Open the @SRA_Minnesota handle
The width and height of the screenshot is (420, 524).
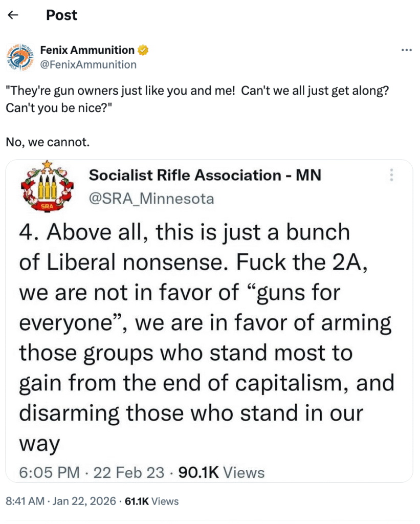(x=151, y=199)
